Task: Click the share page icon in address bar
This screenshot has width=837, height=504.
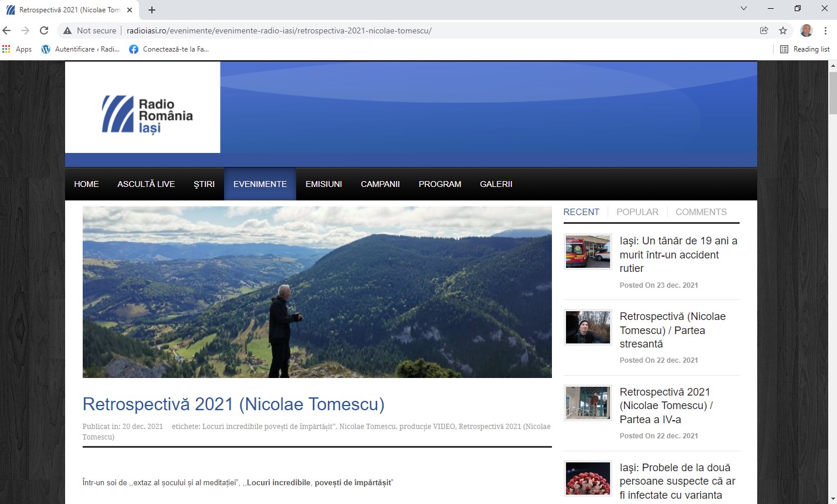Action: pos(764,30)
